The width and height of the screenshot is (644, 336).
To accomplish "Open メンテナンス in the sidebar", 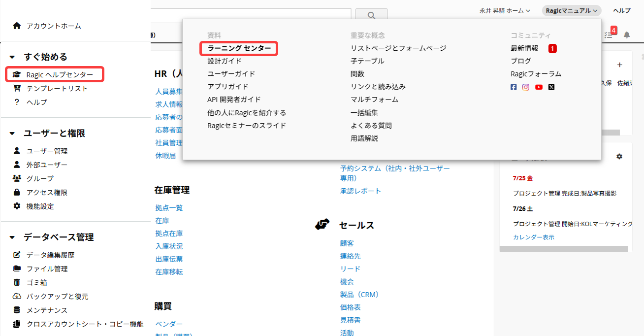I will (47, 310).
